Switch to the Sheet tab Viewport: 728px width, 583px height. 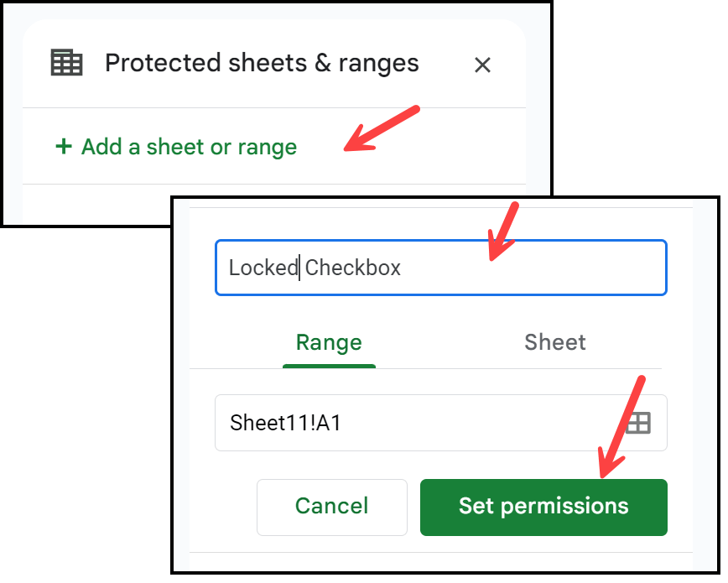click(555, 343)
